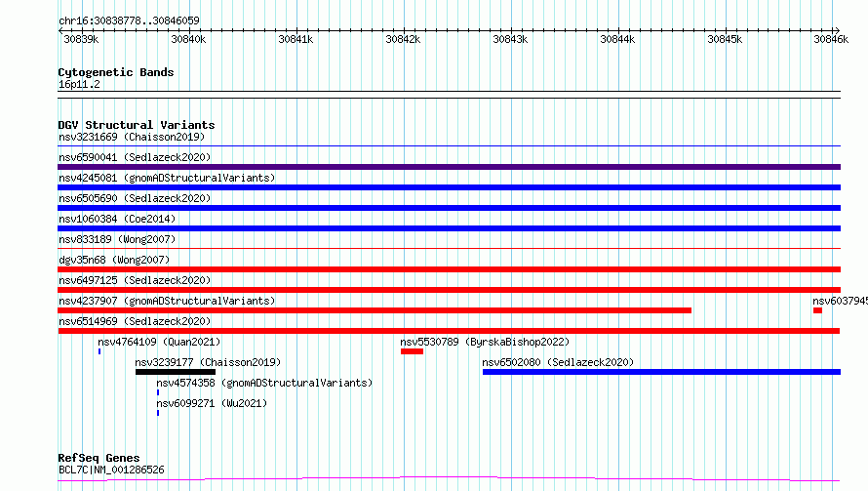The height and width of the screenshot is (491, 868).
Task: Select the blue nsv4245081 variant bar
Action: click(449, 187)
